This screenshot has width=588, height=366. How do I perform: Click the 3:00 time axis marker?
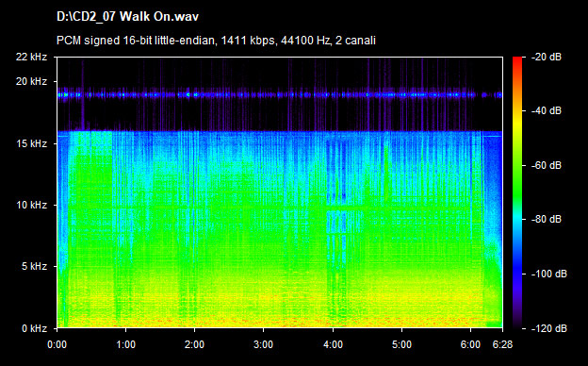pyautogui.click(x=263, y=344)
